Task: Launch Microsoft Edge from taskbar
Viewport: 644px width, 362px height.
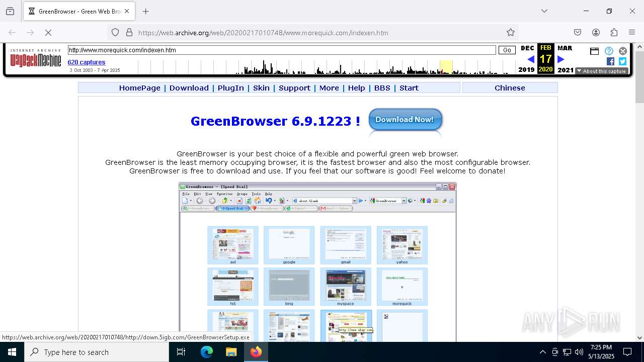Action: (207, 352)
